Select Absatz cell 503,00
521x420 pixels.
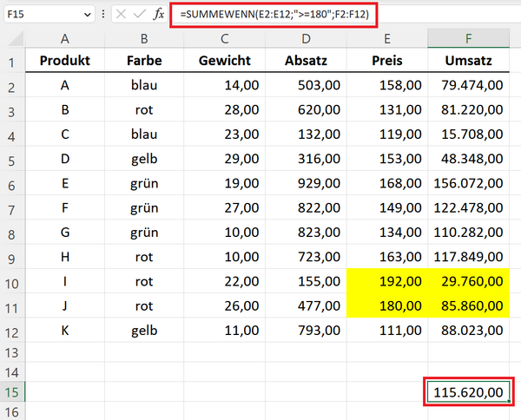(306, 85)
